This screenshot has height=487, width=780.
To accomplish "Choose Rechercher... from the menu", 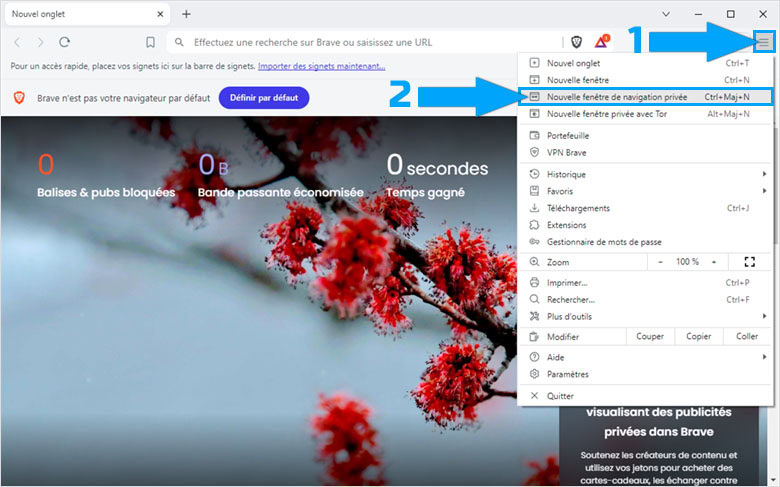I will (645, 300).
